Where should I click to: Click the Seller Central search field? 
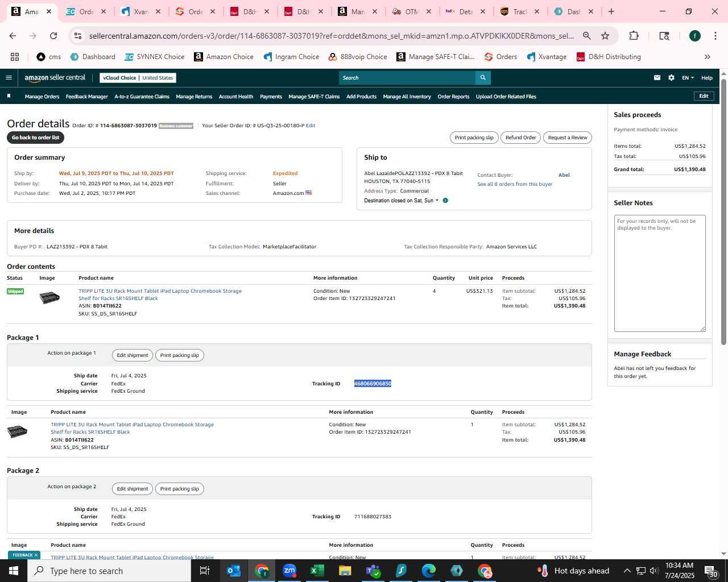407,78
